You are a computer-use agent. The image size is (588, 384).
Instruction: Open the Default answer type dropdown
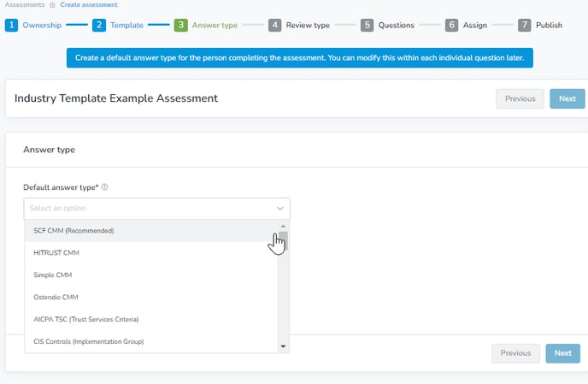coord(156,209)
